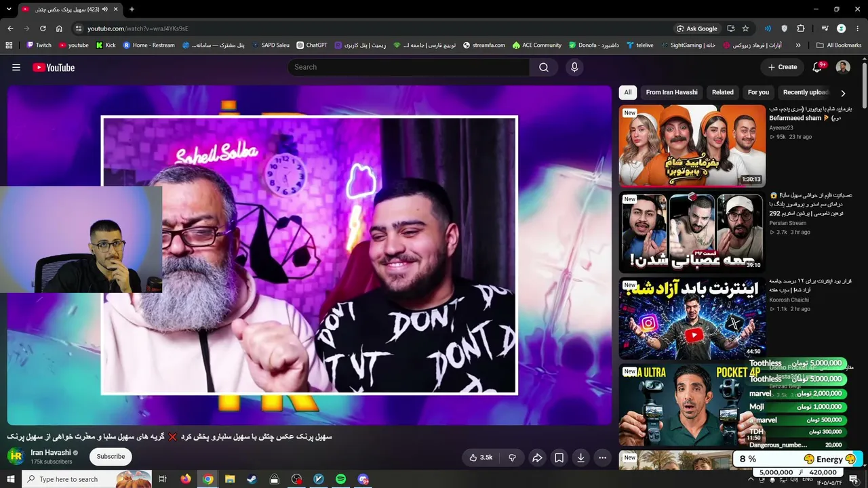Image resolution: width=868 pixels, height=488 pixels.
Task: Open the YouTube guide hamburger menu
Action: click(16, 67)
